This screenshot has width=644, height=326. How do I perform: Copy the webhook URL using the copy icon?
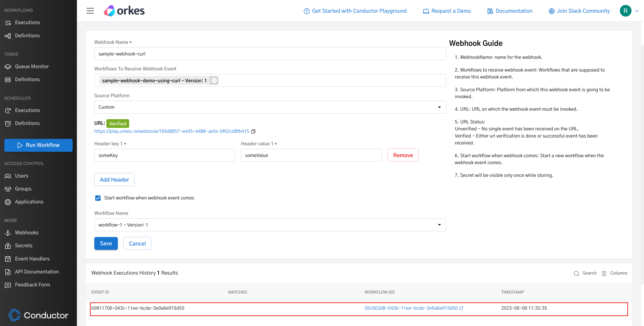click(x=253, y=131)
